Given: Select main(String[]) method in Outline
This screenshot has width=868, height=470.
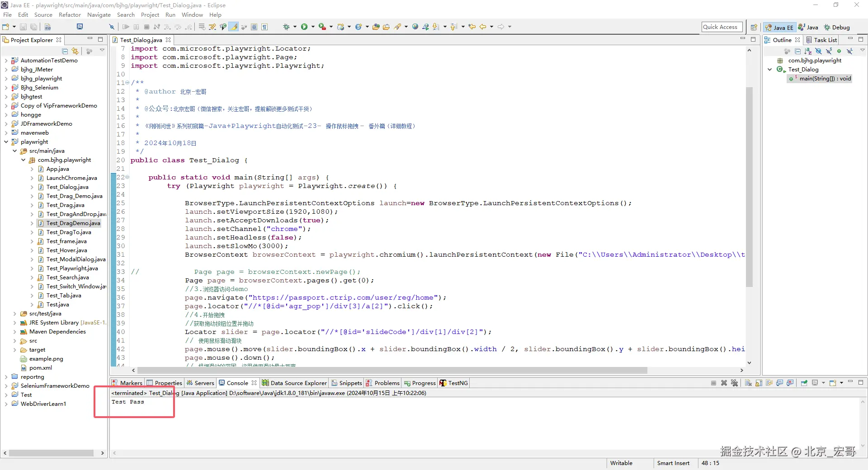Looking at the screenshot, I should pos(820,79).
